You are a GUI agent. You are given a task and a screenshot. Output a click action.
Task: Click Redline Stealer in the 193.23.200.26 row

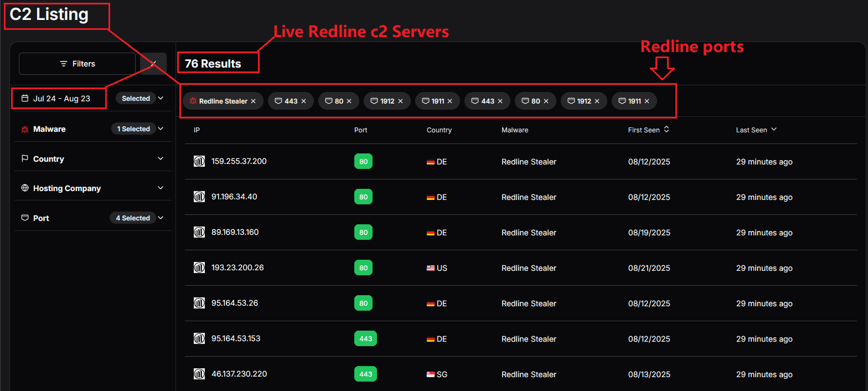click(529, 268)
